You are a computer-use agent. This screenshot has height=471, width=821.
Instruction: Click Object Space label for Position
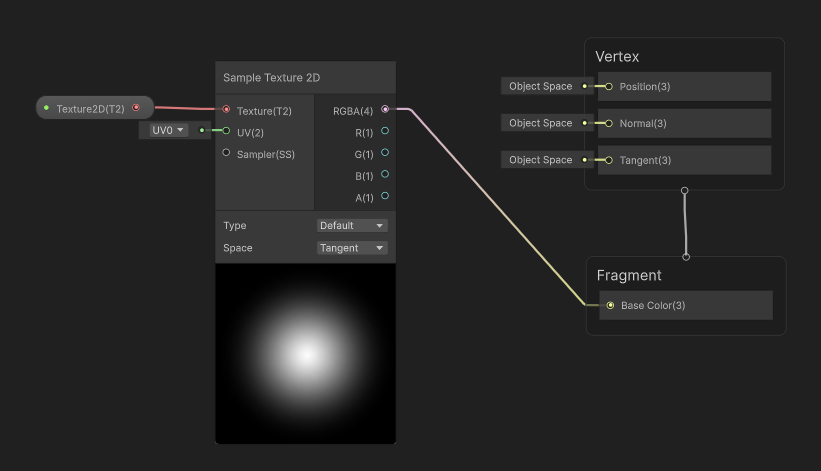coord(540,86)
